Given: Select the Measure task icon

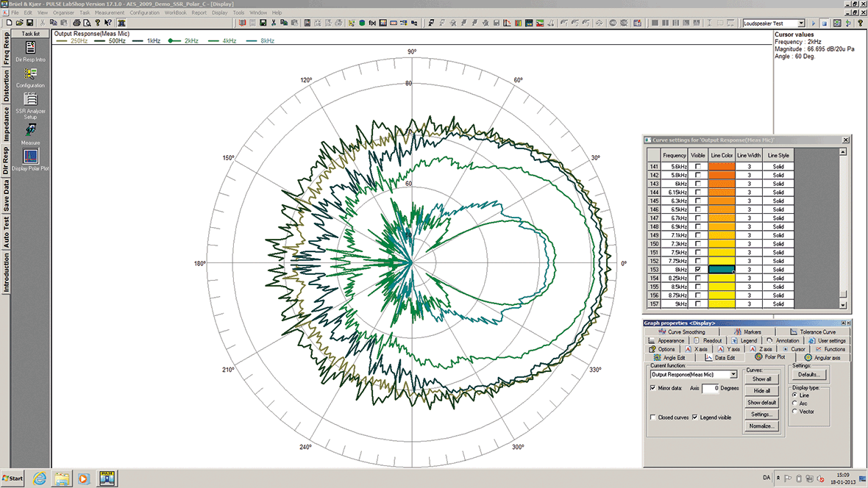Looking at the screenshot, I should pyautogui.click(x=31, y=130).
